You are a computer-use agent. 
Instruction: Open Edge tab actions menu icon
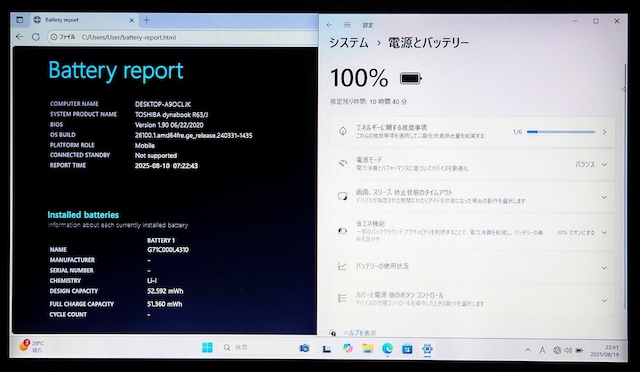click(x=20, y=20)
